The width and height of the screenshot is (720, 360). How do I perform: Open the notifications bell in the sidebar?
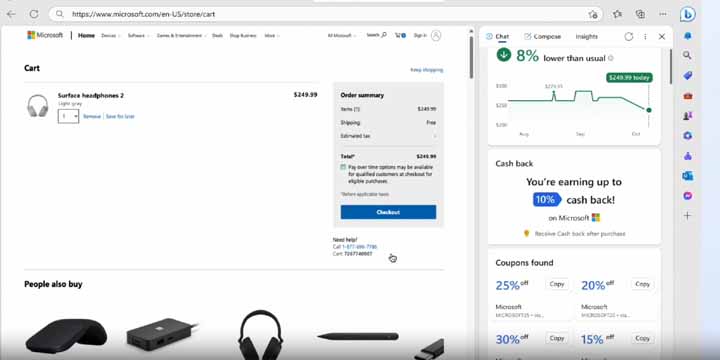coord(687,36)
